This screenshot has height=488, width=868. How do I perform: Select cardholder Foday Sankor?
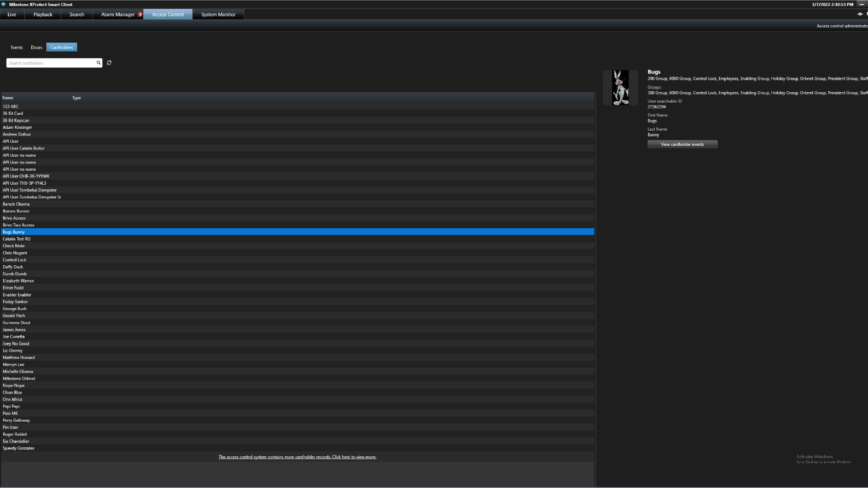(x=297, y=302)
